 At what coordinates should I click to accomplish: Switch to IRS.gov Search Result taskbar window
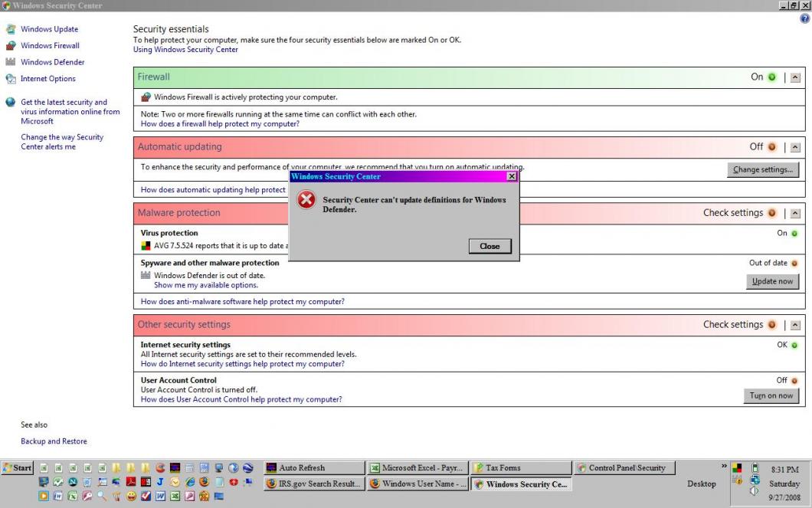point(314,483)
